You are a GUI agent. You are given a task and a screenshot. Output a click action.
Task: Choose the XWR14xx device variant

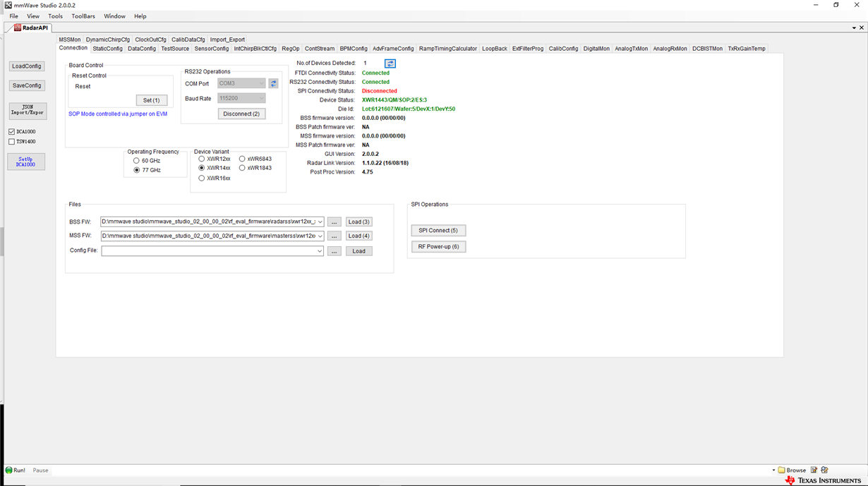pyautogui.click(x=201, y=168)
